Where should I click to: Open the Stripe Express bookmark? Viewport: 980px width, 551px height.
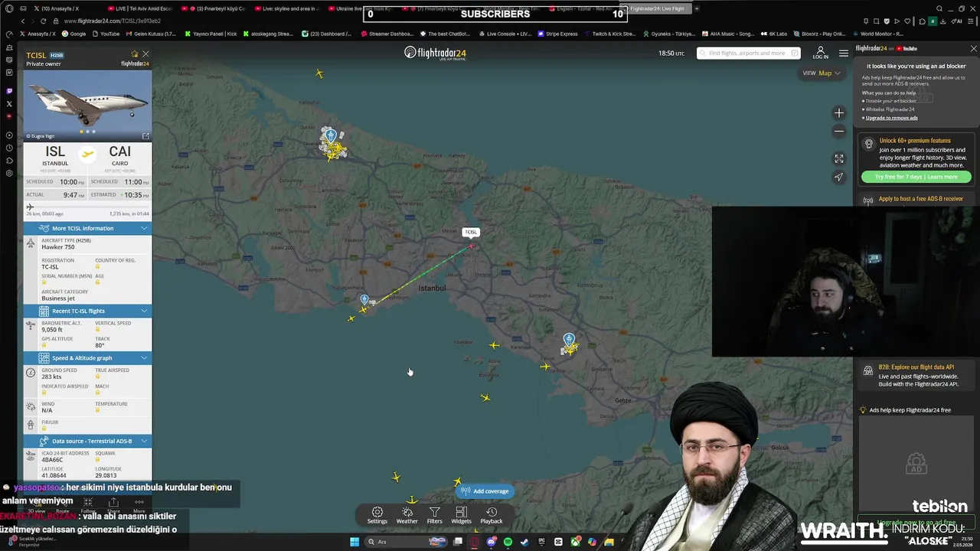pos(557,34)
